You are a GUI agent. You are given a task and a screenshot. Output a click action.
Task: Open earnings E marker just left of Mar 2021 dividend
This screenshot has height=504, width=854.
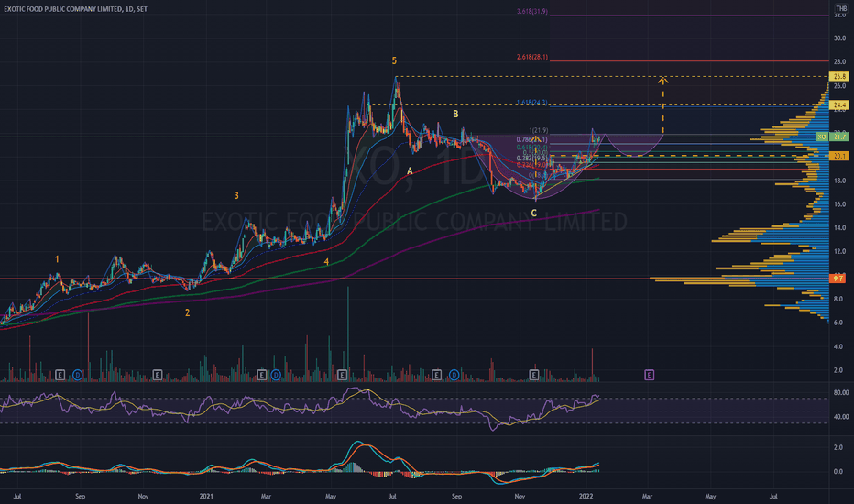coord(261,375)
